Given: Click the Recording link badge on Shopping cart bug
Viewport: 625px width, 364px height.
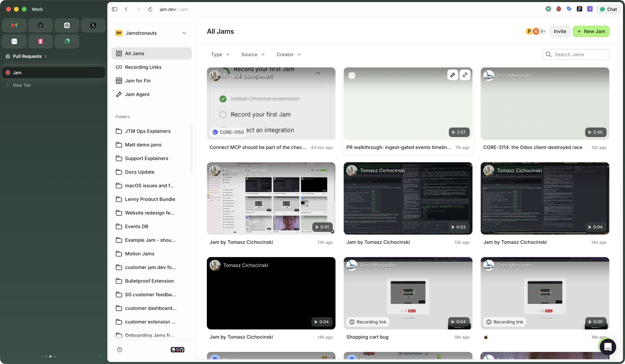Looking at the screenshot, I should click(x=368, y=322).
